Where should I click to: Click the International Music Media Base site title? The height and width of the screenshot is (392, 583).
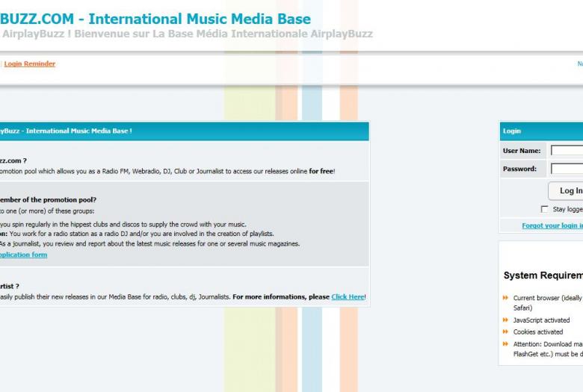(155, 19)
